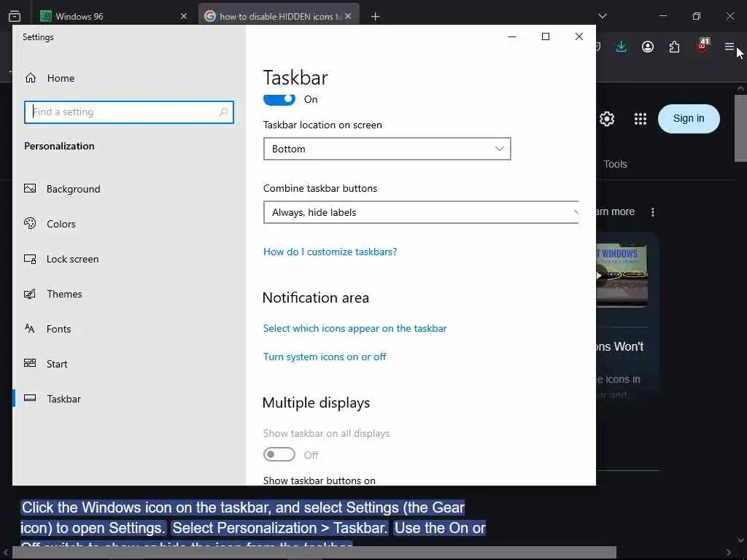Turn off the blue On toggle under Taskbar
The height and width of the screenshot is (560, 747).
click(279, 99)
